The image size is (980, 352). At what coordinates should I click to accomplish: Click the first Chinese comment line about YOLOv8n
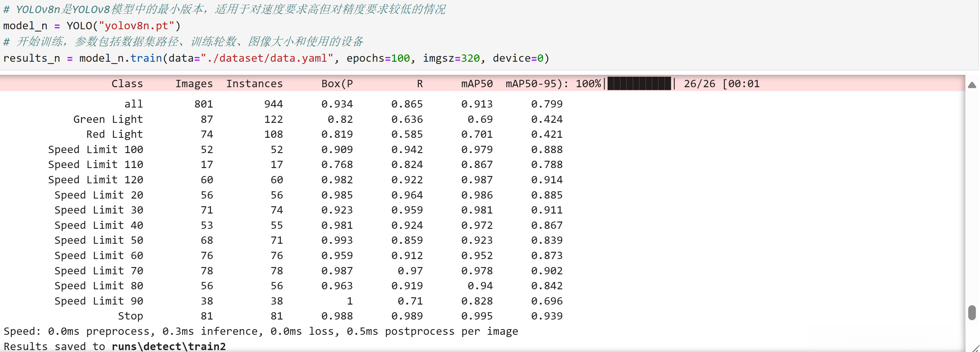tap(224, 9)
